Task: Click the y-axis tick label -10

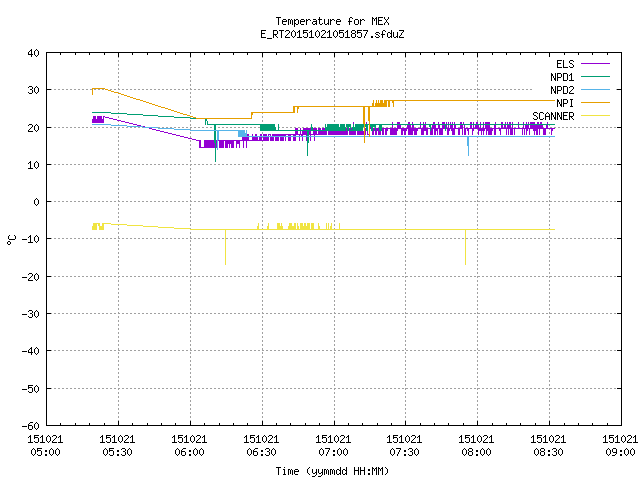Action: pos(31,239)
